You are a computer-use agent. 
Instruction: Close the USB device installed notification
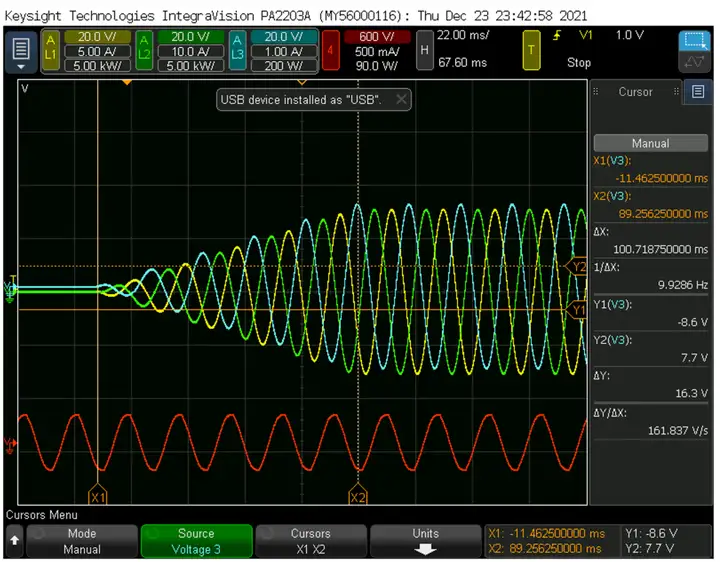click(x=401, y=100)
